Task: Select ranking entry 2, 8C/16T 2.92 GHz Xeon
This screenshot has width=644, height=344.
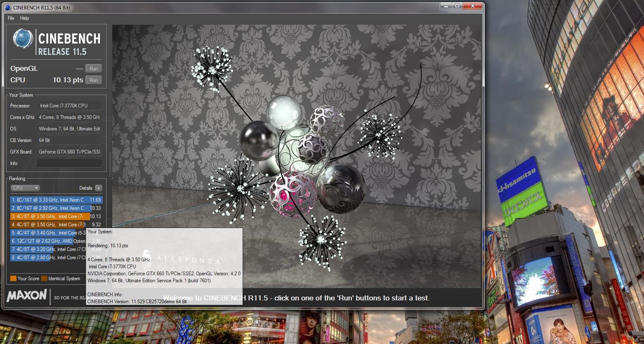Action: coord(56,208)
